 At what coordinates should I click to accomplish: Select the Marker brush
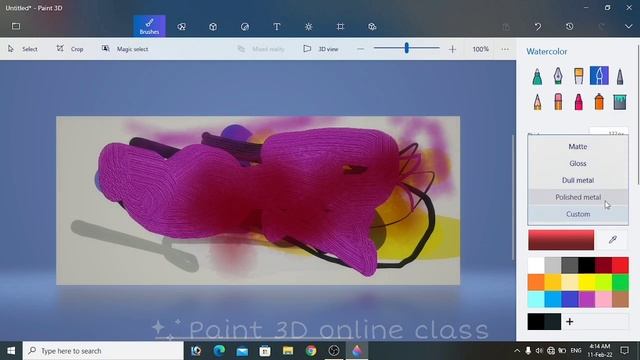pyautogui.click(x=538, y=76)
